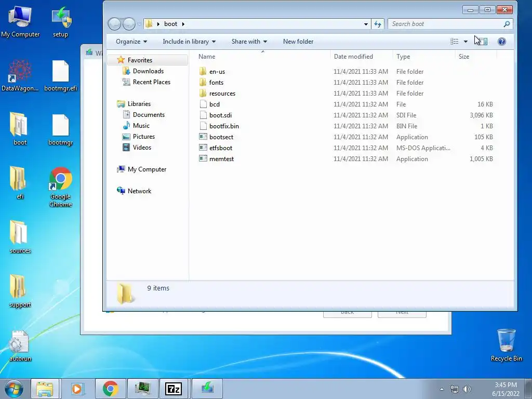Click the Explorer Forward navigation button
532x399 pixels.
pos(129,24)
